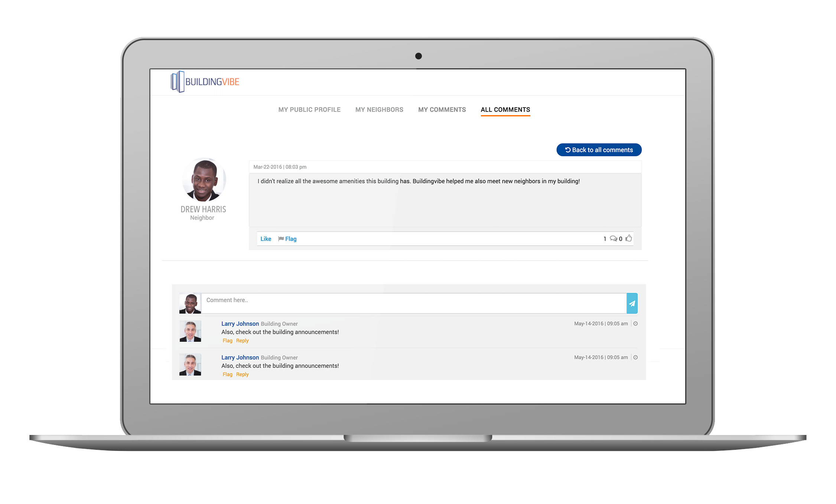Click the thumbs-up icon on Drew's post
Viewport: 836px width, 504px height.
tap(628, 238)
